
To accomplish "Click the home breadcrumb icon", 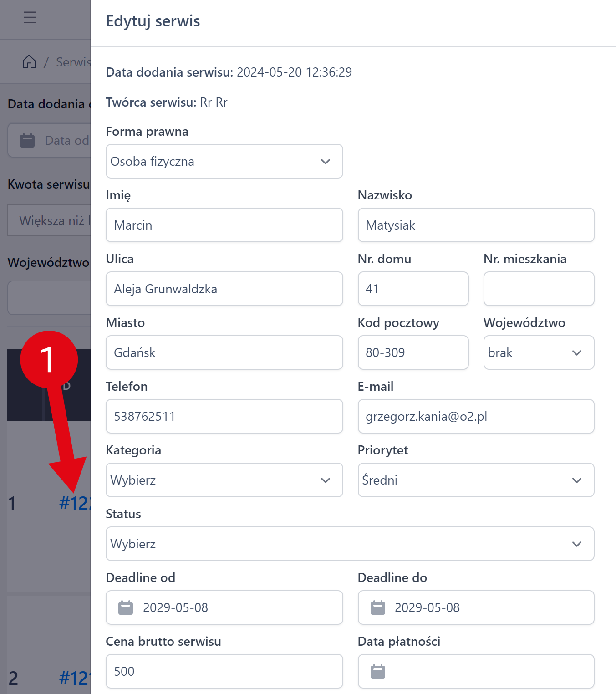I will pos(29,61).
